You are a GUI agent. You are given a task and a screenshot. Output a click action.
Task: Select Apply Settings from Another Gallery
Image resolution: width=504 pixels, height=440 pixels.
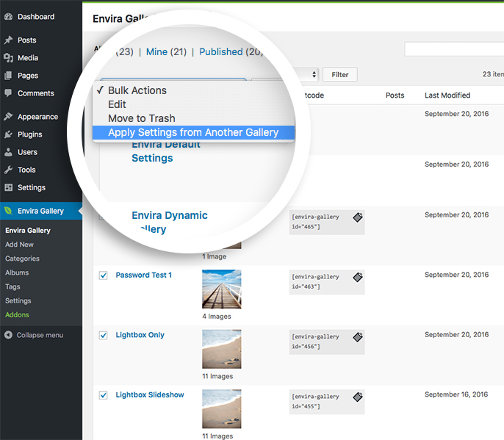pos(193,132)
